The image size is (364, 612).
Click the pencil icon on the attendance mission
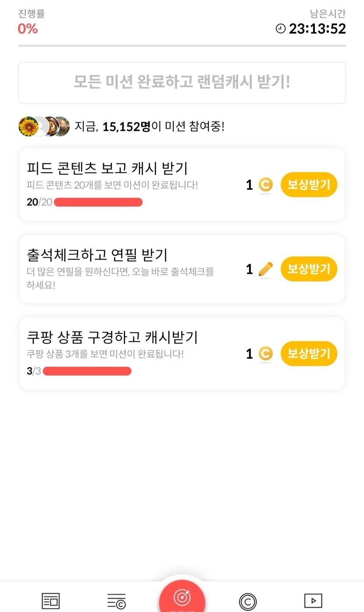[265, 269]
